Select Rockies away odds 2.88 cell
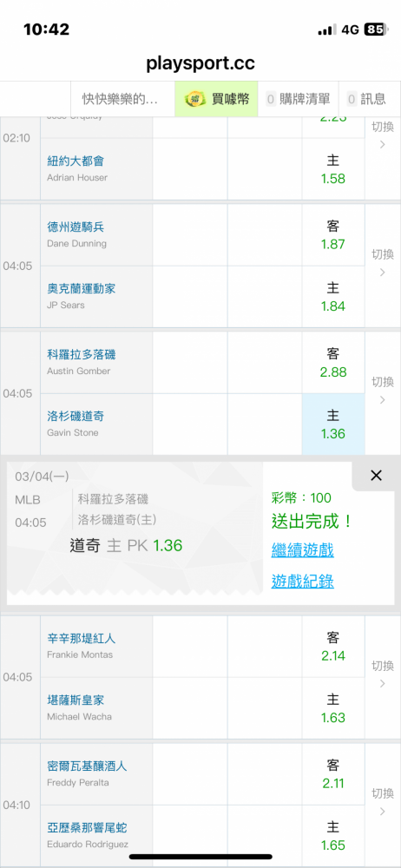 tap(333, 363)
